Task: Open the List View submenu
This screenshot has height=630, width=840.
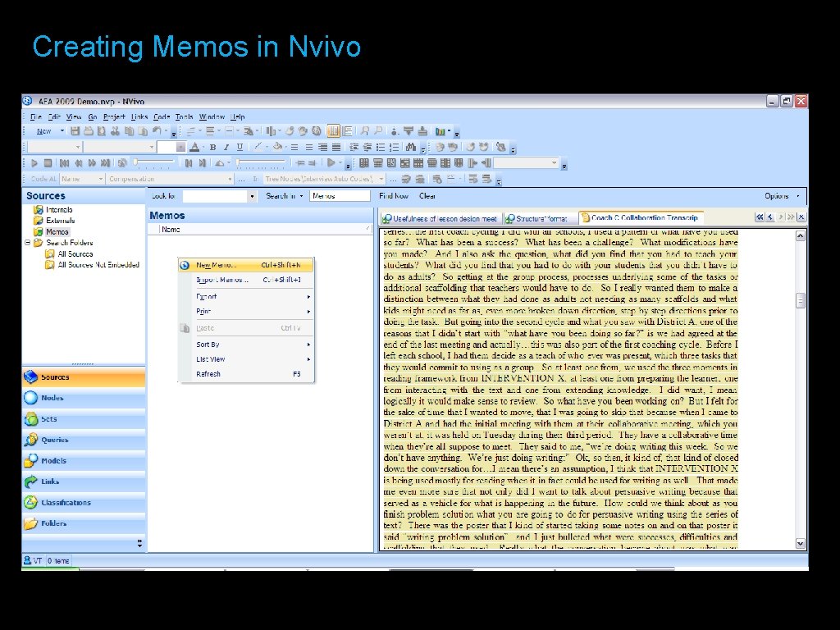Action: (246, 359)
